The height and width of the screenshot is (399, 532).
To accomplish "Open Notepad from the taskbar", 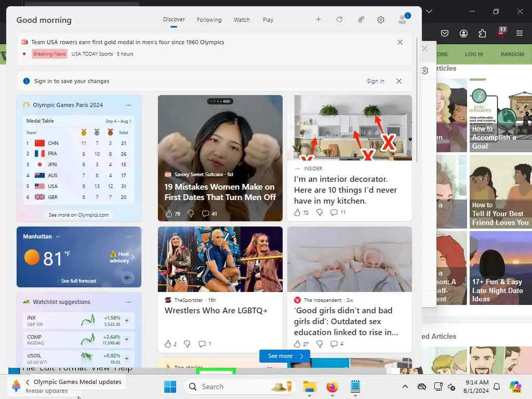I will pyautogui.click(x=355, y=387).
